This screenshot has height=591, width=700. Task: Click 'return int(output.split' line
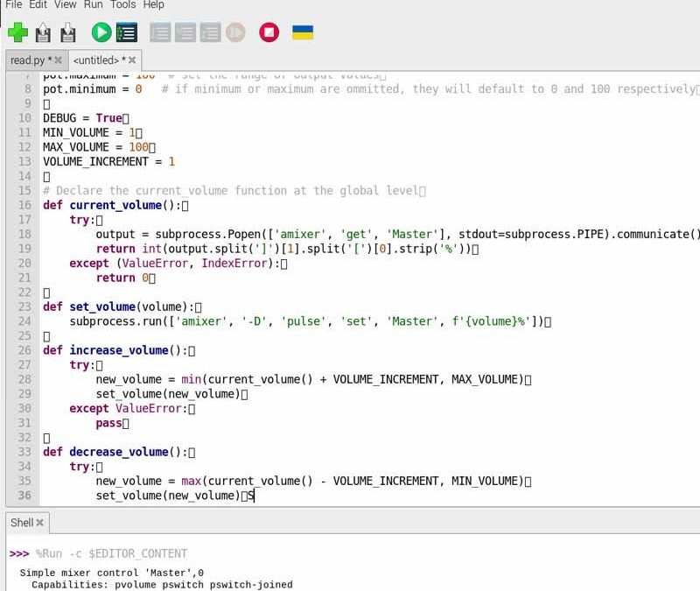tap(283, 249)
